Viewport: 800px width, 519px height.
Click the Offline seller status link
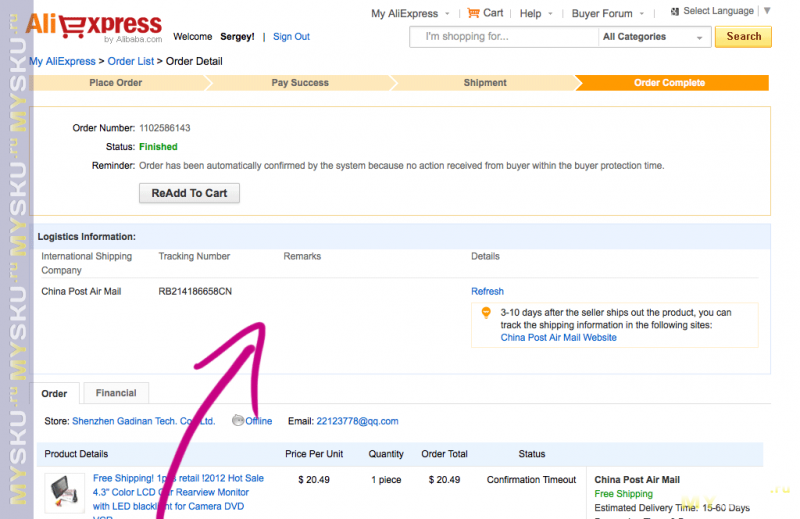click(x=259, y=421)
